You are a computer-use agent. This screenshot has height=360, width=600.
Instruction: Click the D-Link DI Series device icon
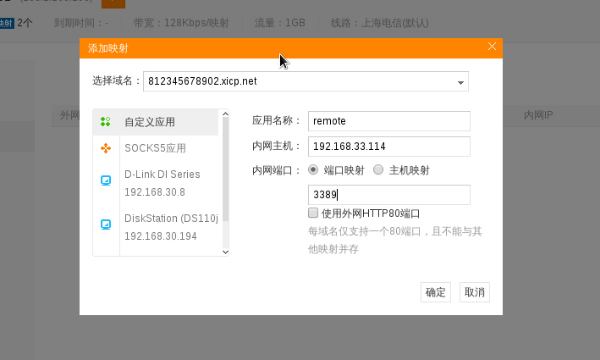pos(106,180)
